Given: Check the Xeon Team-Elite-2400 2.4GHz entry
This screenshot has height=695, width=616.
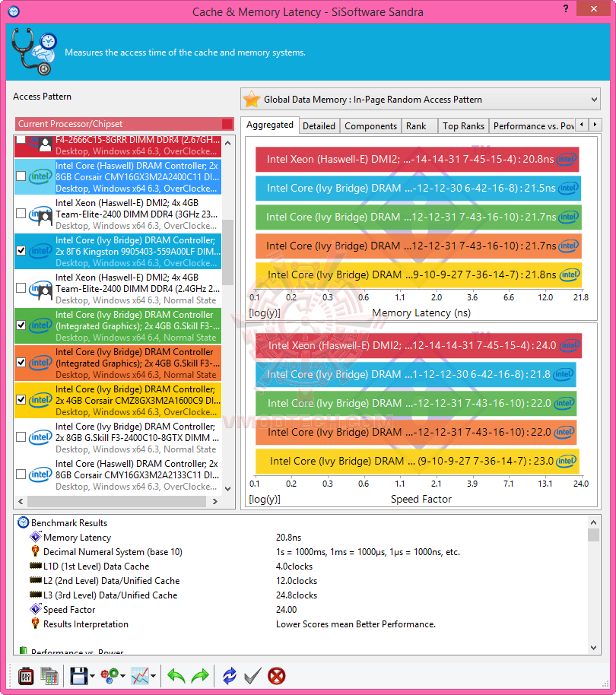Looking at the screenshot, I should tap(21, 287).
